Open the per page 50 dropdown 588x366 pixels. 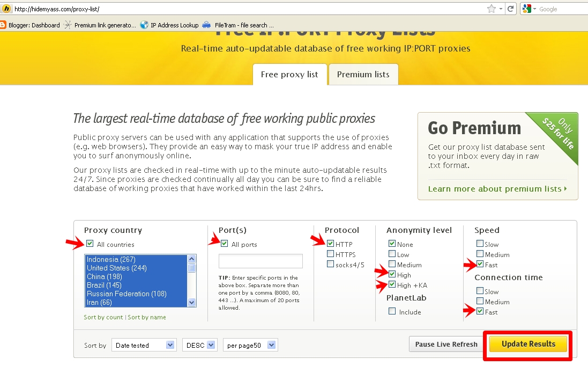(x=250, y=345)
